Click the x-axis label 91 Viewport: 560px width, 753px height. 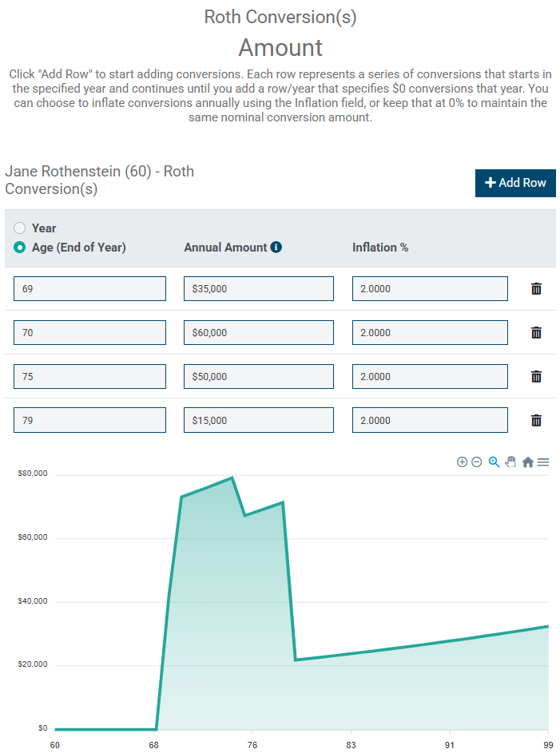coord(450,745)
